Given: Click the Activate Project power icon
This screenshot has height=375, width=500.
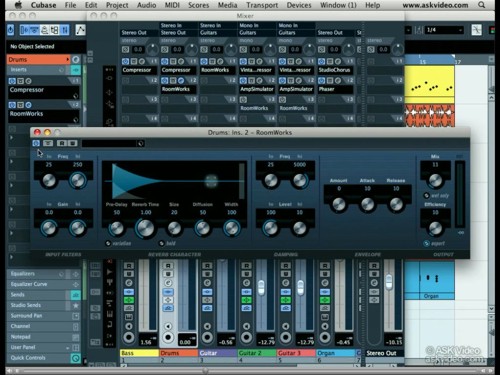Looking at the screenshot, I should coord(11,30).
